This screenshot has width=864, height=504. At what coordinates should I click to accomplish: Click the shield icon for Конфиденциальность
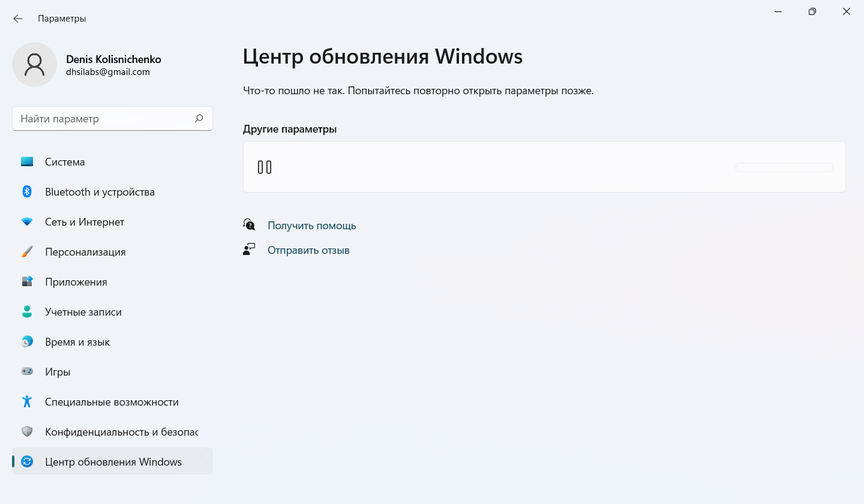pyautogui.click(x=27, y=432)
